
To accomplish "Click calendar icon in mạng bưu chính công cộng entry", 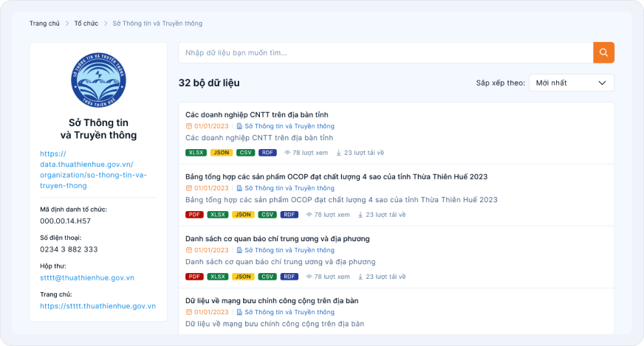I will click(x=188, y=312).
